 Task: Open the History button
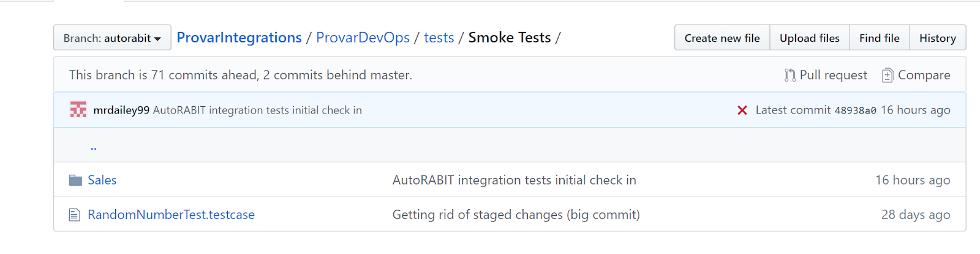pos(937,37)
